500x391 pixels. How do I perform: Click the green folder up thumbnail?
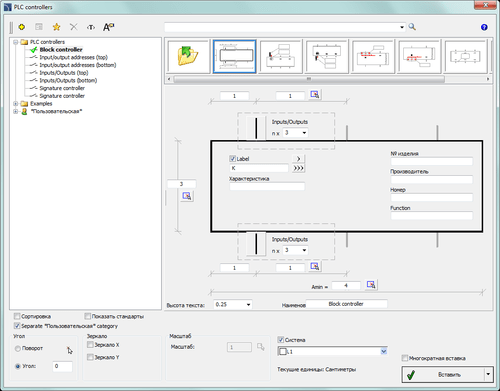[x=188, y=56]
